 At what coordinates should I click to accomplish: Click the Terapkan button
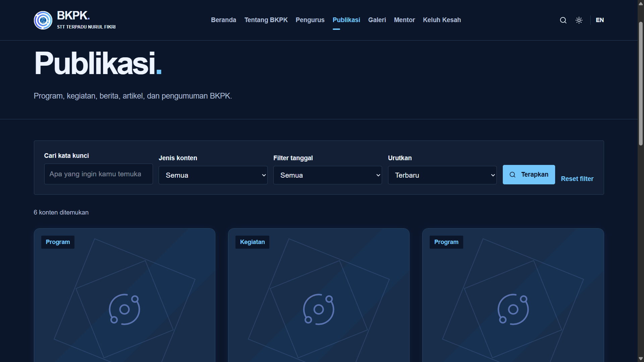coord(529,175)
